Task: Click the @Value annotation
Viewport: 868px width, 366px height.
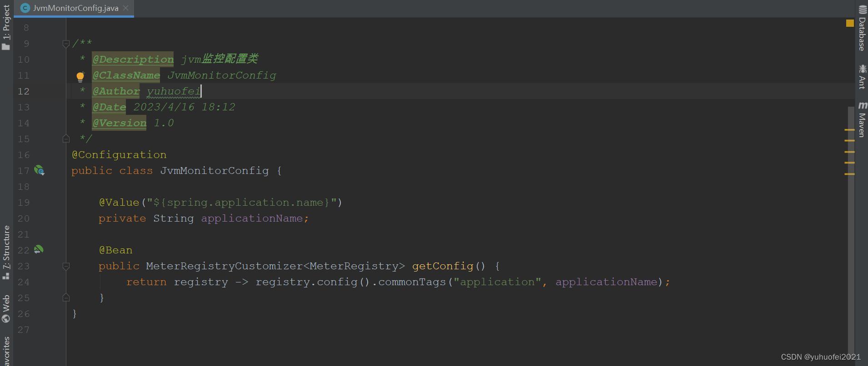Action: [x=119, y=203]
